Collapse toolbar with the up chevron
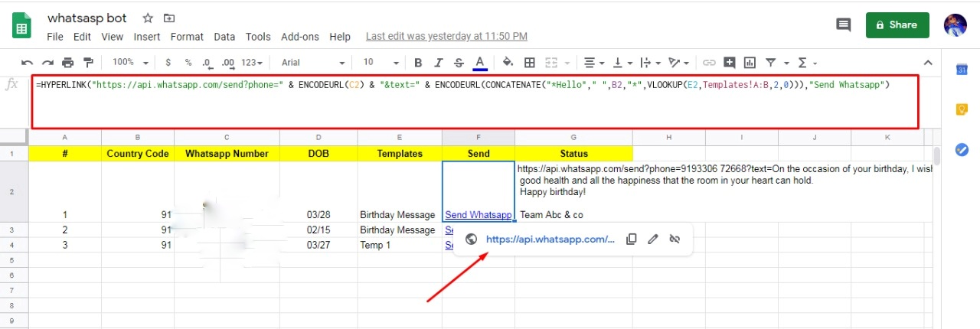Viewport: 980px width, 329px height. click(928, 63)
